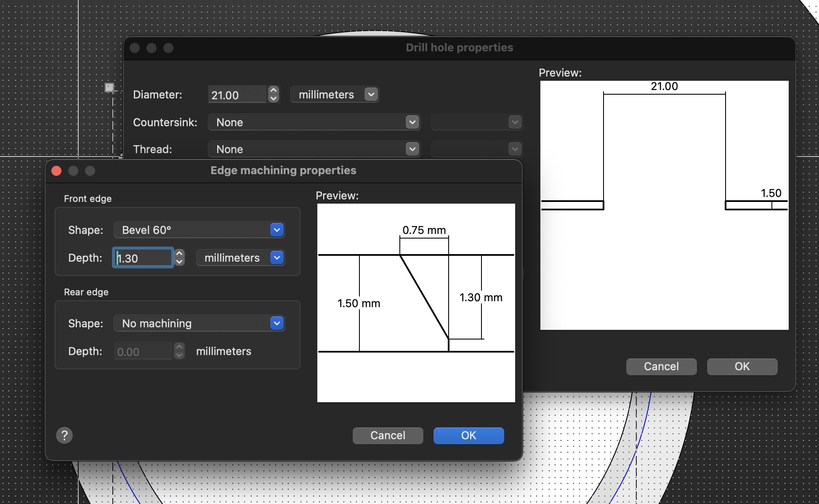Click the small square handle on canvas
This screenshot has width=819, height=504.
109,87
